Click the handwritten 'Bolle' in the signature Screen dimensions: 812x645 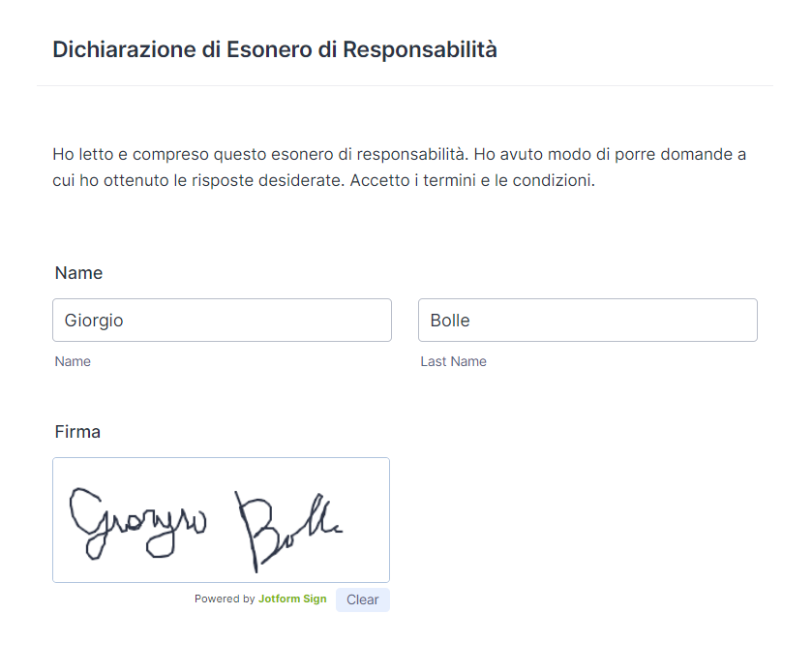point(286,528)
